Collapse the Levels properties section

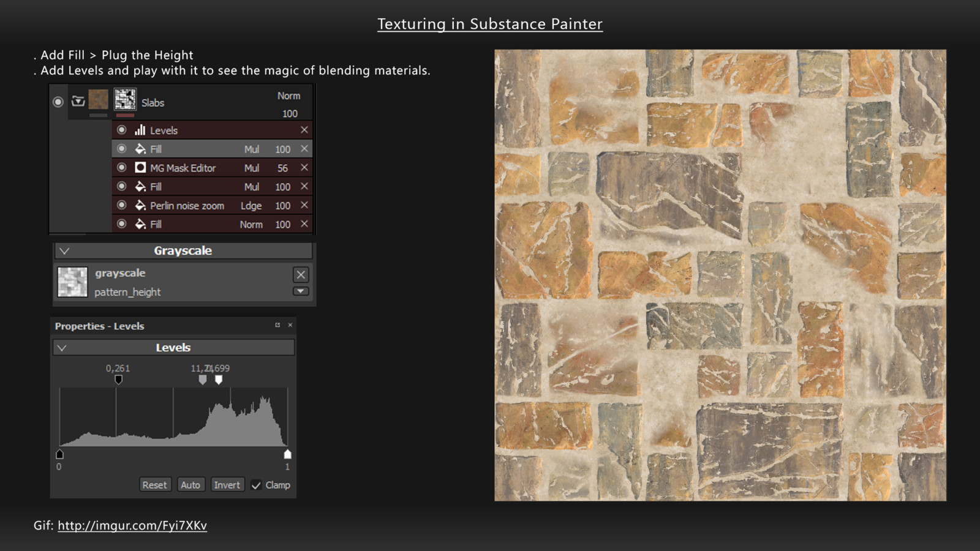pos(62,348)
